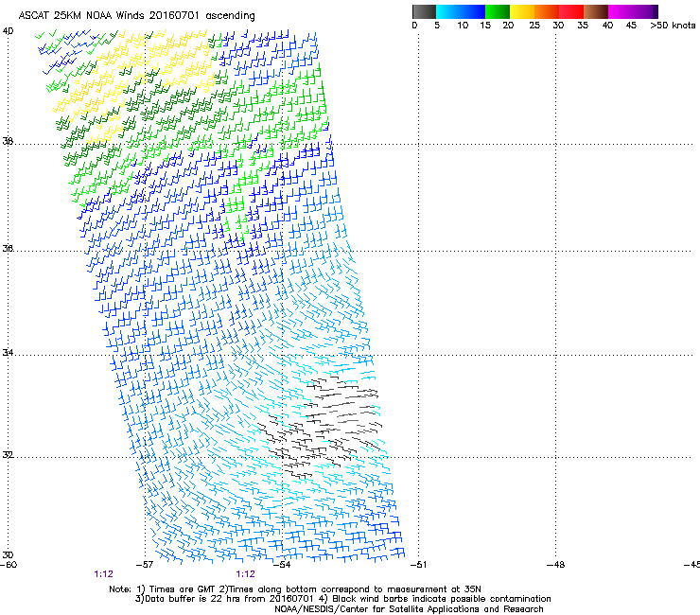The height and width of the screenshot is (615, 700).
Task: Click the latitude axis label '32'
Action: (8, 455)
